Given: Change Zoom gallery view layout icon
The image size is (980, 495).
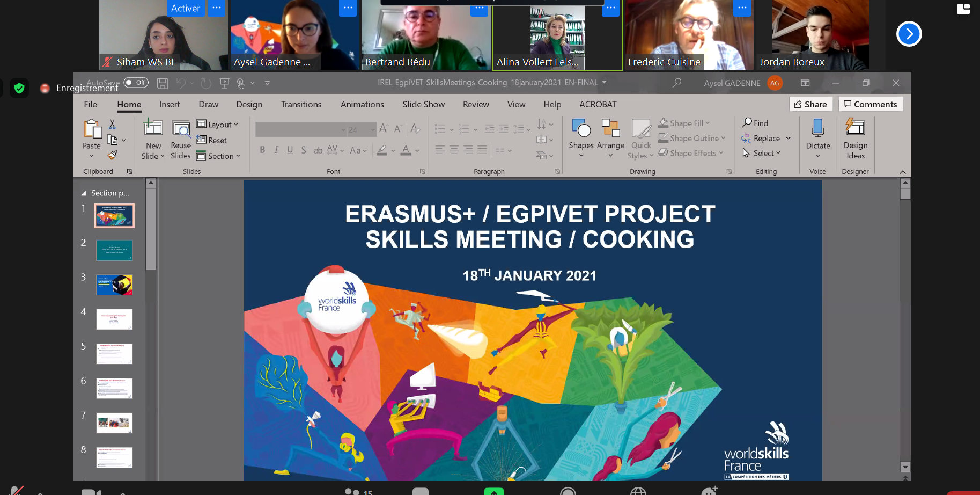Looking at the screenshot, I should click(963, 9).
